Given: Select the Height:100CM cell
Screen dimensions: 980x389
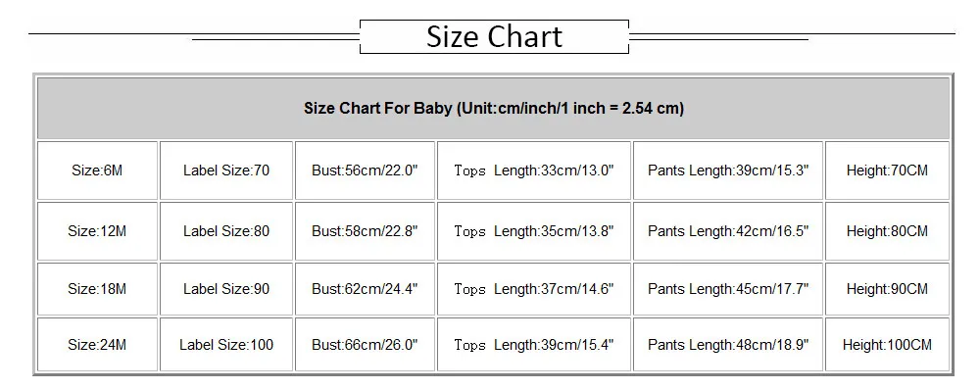Looking at the screenshot, I should coord(888,345).
